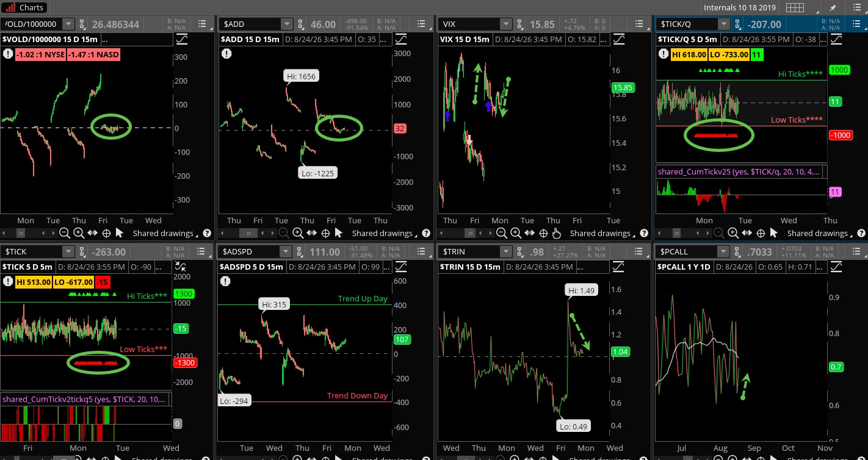Open the list menu icon of $TICK/Q chart
Image resolution: width=868 pixels, height=460 pixels.
pos(856,24)
